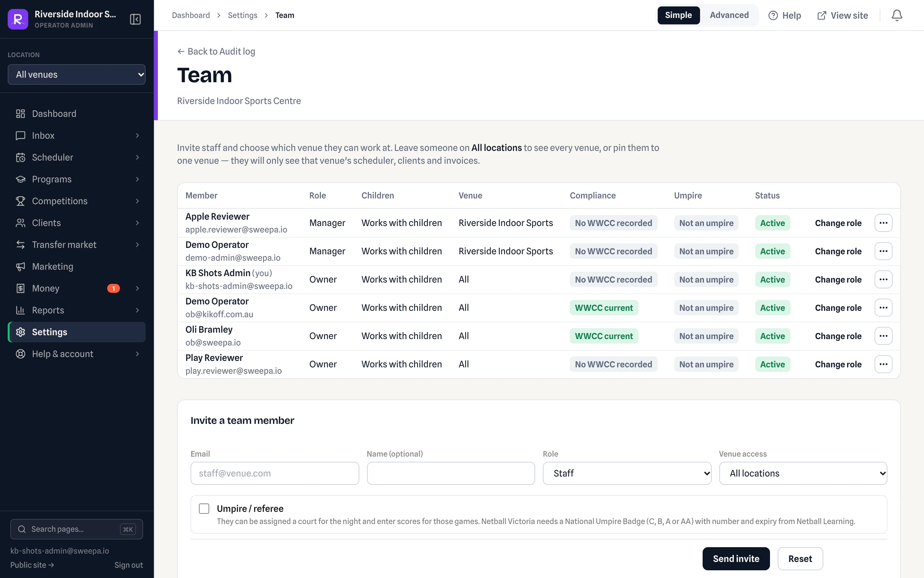Click Reset button
This screenshot has height=578, width=924.
click(800, 558)
